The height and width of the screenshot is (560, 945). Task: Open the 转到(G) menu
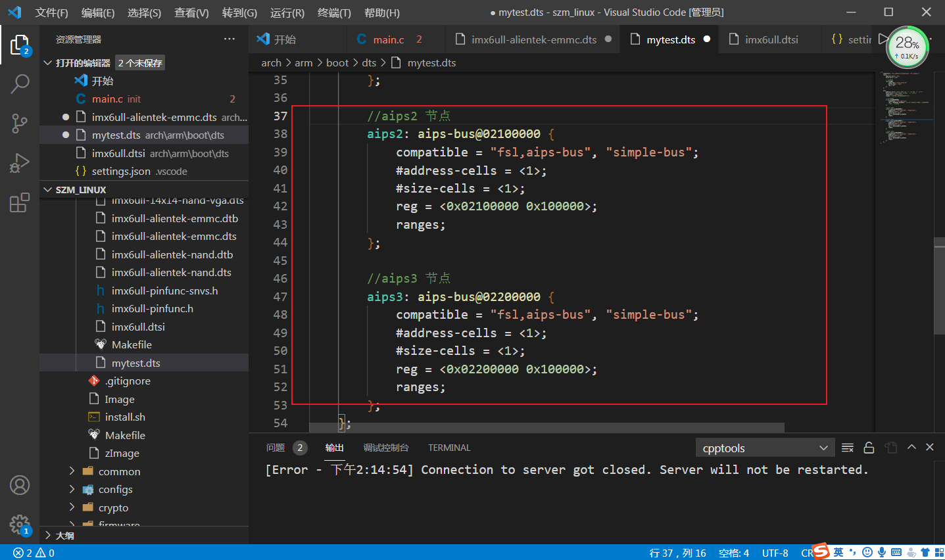click(x=239, y=12)
